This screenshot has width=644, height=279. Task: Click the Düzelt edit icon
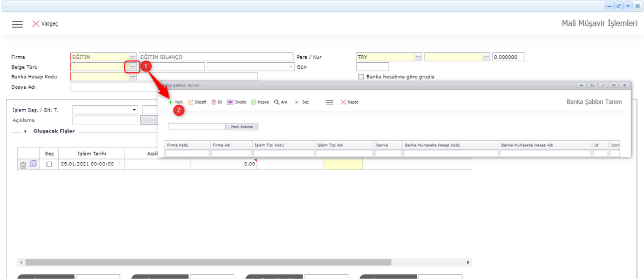pos(191,102)
